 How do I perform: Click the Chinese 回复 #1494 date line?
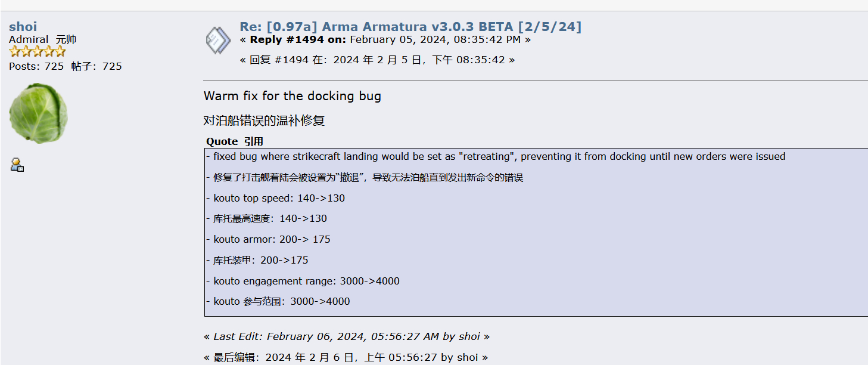[x=377, y=60]
